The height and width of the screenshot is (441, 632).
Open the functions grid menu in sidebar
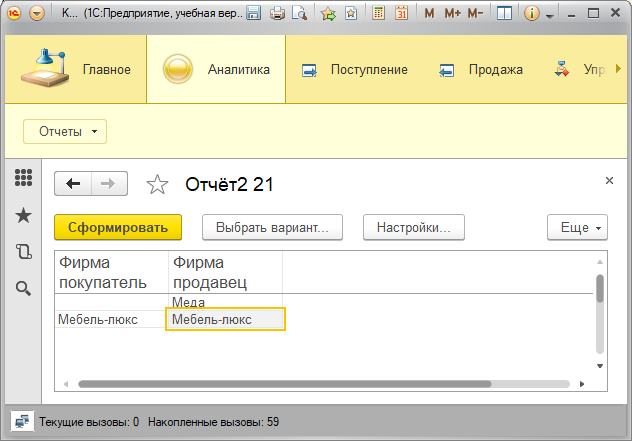click(24, 179)
